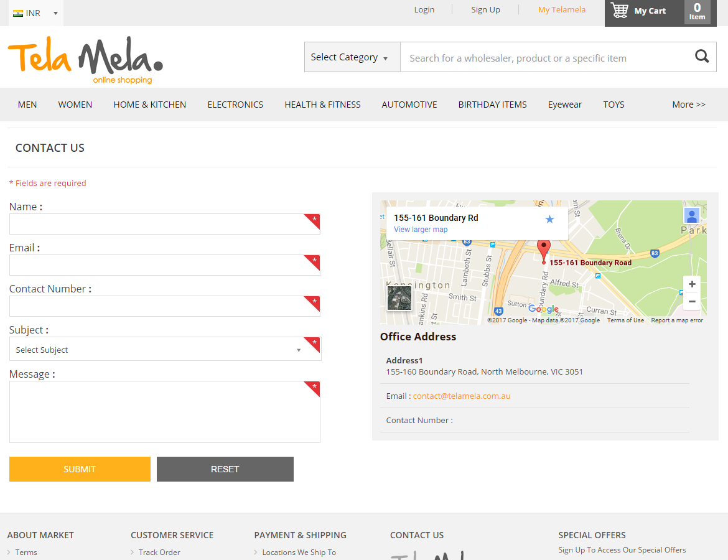
Task: Expand the Select Category dropdown
Action: point(352,57)
